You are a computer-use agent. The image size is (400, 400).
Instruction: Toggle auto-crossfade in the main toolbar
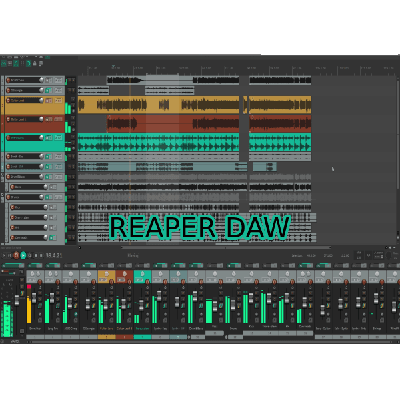tap(4, 63)
